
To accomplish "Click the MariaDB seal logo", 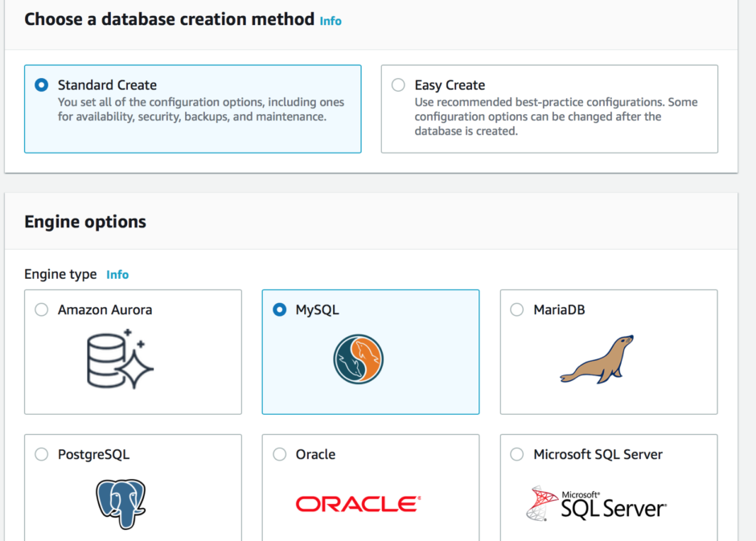I will pyautogui.click(x=597, y=359).
